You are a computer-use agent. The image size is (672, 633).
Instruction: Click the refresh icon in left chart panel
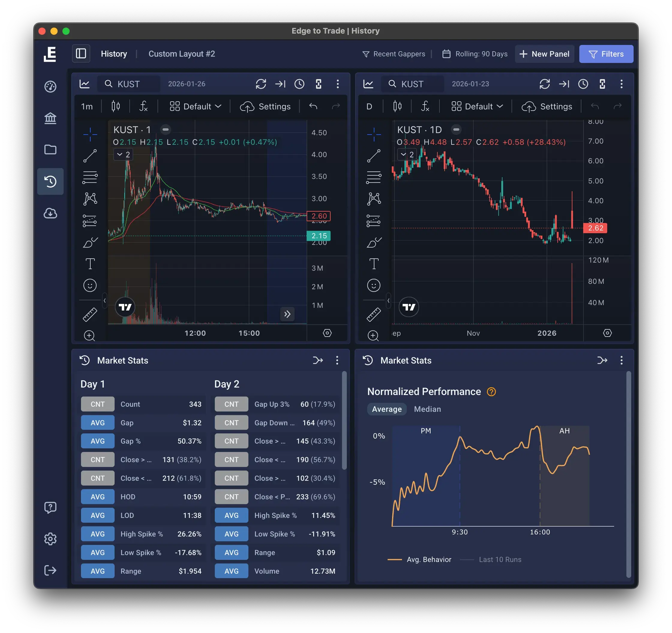[x=261, y=84]
